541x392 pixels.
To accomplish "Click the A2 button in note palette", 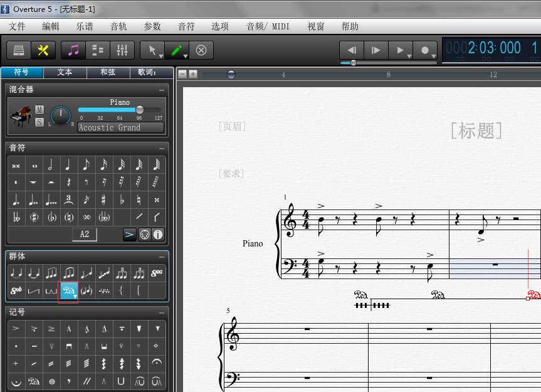I will coord(85,235).
